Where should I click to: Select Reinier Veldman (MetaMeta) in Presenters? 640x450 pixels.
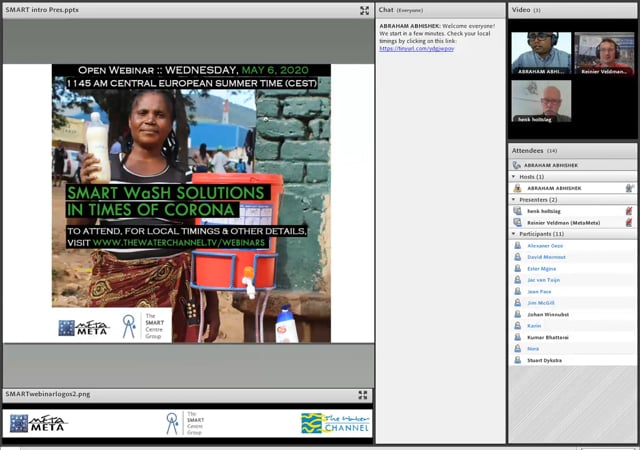pos(563,223)
